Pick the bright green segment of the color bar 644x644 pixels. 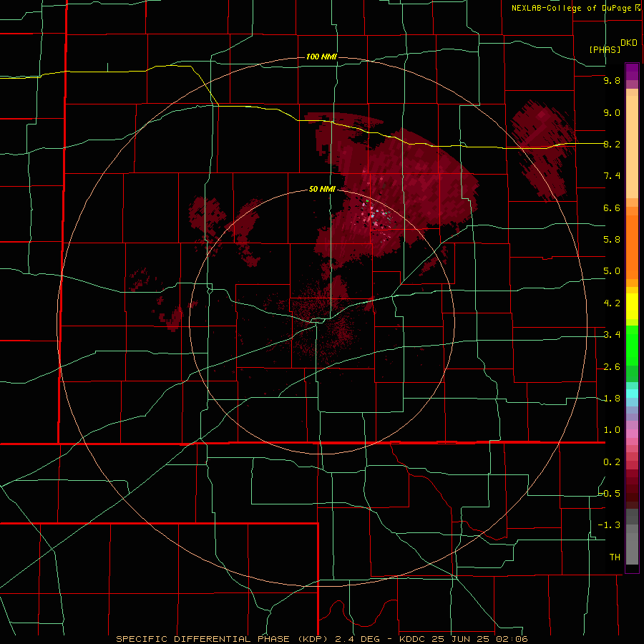pyautogui.click(x=632, y=345)
